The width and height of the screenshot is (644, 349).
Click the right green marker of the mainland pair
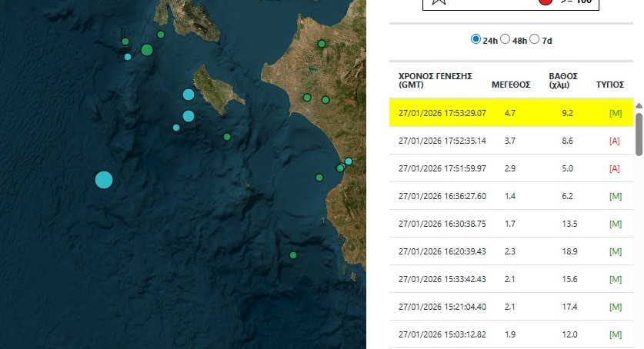[325, 100]
